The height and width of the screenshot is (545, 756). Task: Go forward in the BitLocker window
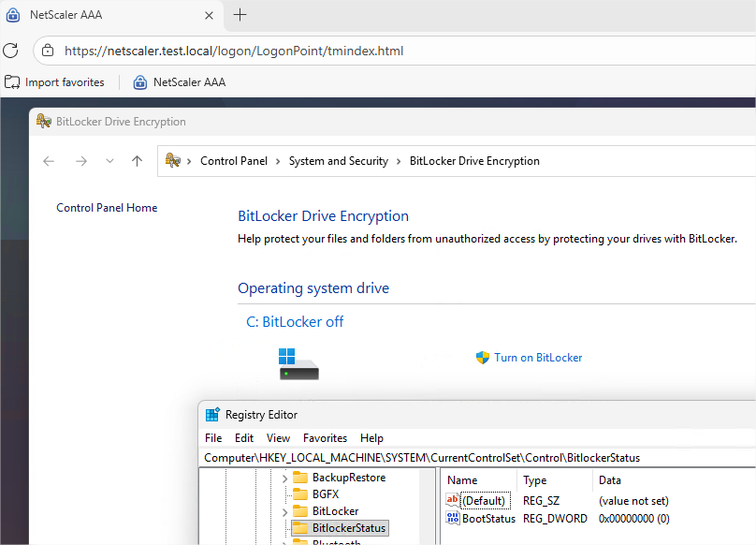pos(81,161)
